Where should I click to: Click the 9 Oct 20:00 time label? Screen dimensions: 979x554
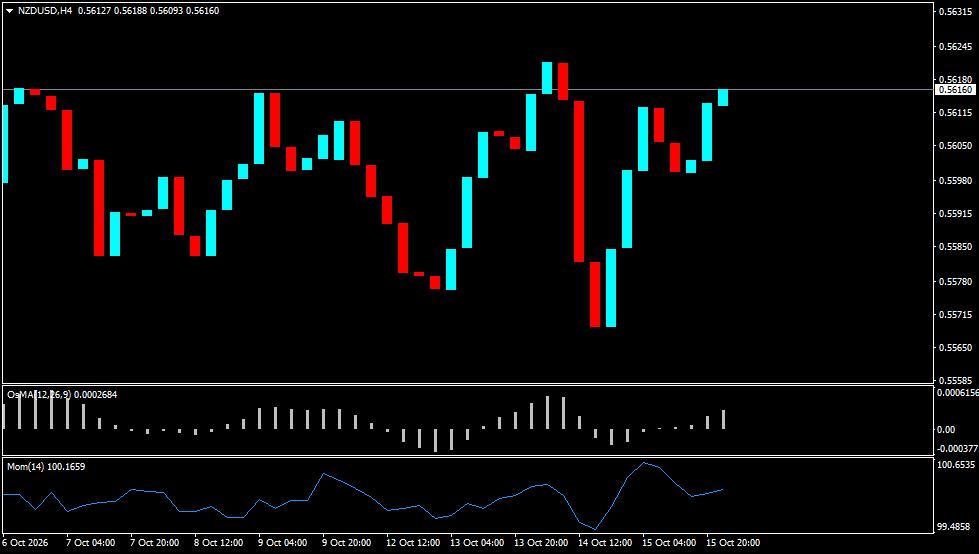[347, 543]
